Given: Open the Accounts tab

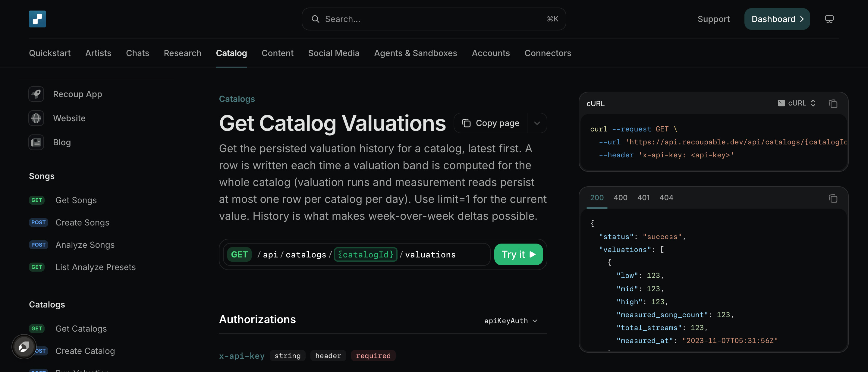Looking at the screenshot, I should click(491, 53).
